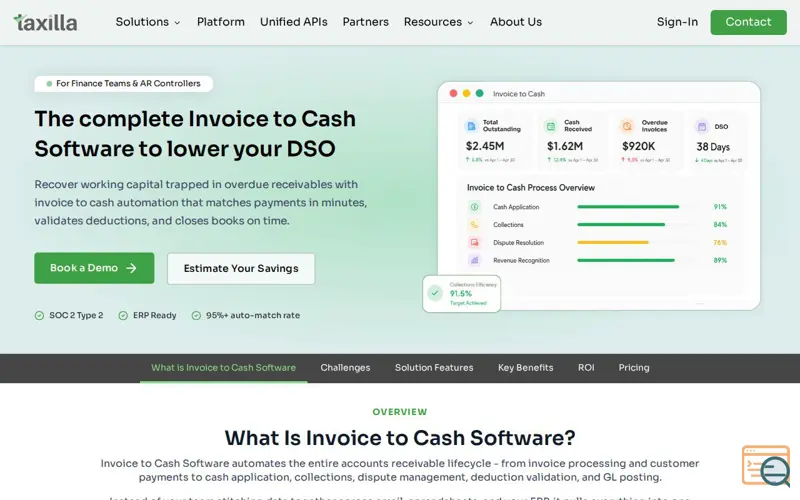Viewport: 800px width, 500px height.
Task: Click the green OVERVIEW section label
Action: click(399, 412)
